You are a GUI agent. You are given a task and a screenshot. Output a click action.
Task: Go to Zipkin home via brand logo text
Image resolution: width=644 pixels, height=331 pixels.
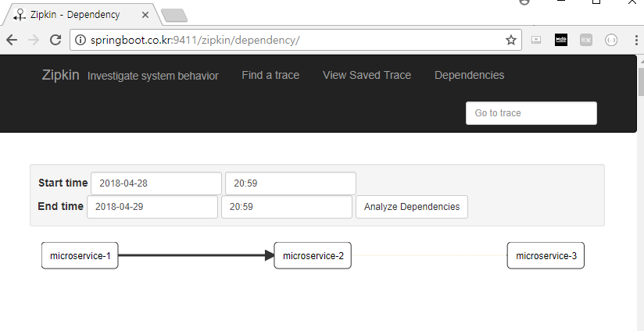(60, 75)
